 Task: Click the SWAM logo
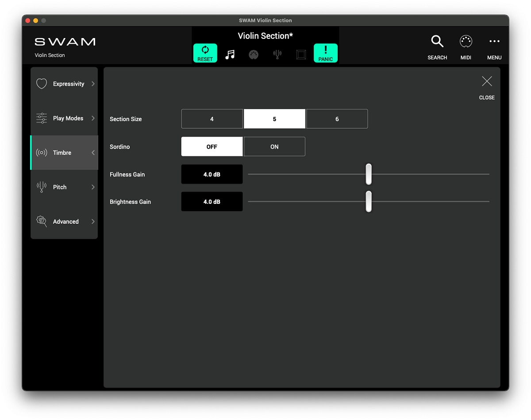(x=65, y=42)
